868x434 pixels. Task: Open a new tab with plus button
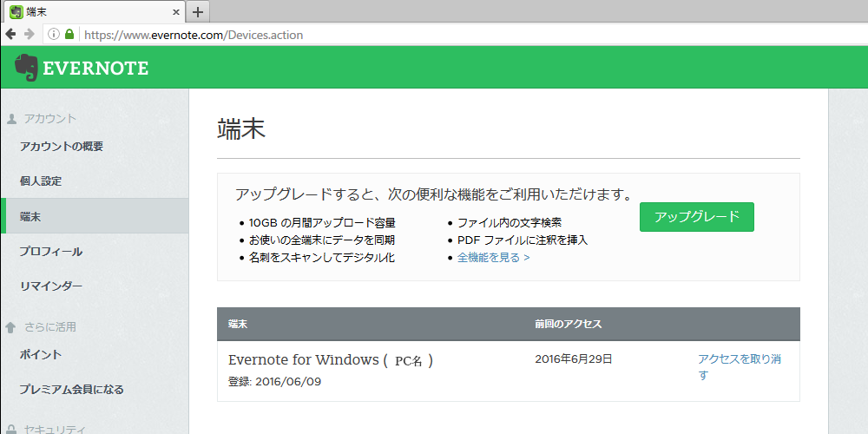pos(198,11)
